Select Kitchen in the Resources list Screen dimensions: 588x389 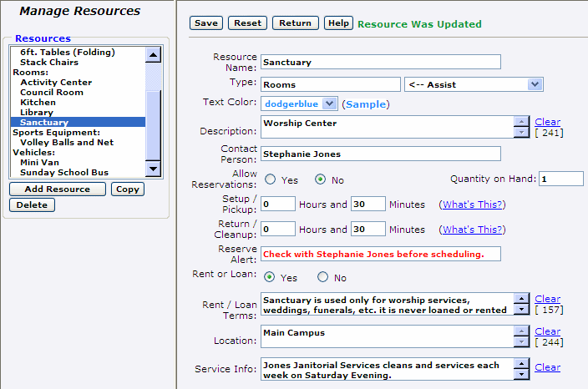pyautogui.click(x=38, y=102)
